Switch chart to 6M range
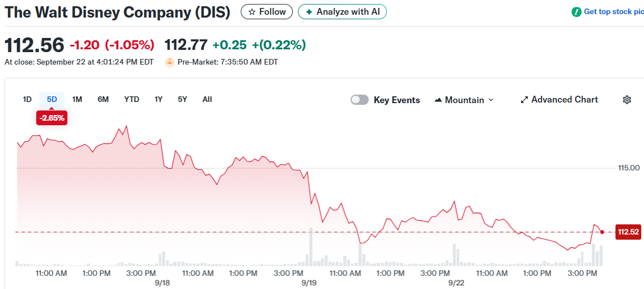Screen dimensions: 644x289 [103, 100]
